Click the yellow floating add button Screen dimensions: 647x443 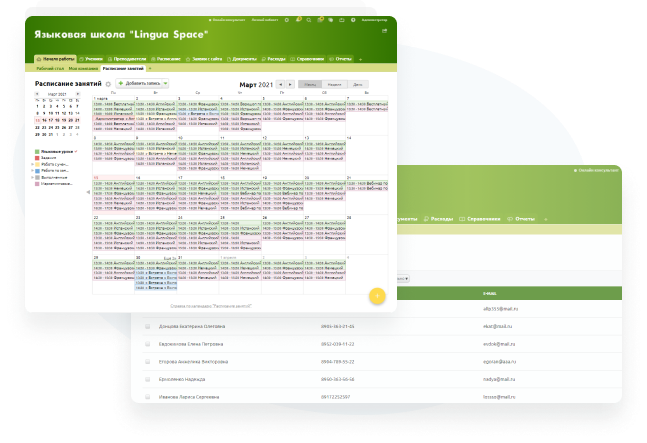[x=377, y=295]
